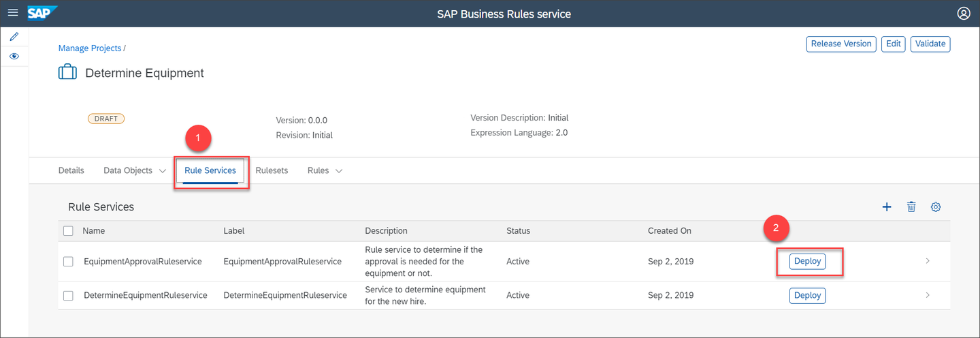Expand the Rules tab dropdown arrow
This screenshot has width=980, height=338.
(x=339, y=171)
